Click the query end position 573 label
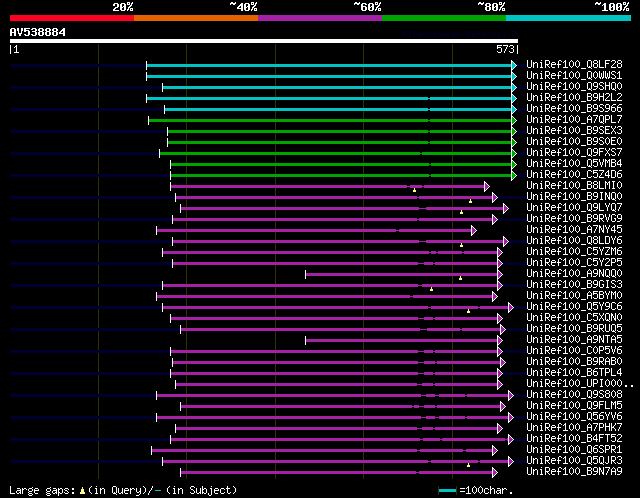 [505, 49]
